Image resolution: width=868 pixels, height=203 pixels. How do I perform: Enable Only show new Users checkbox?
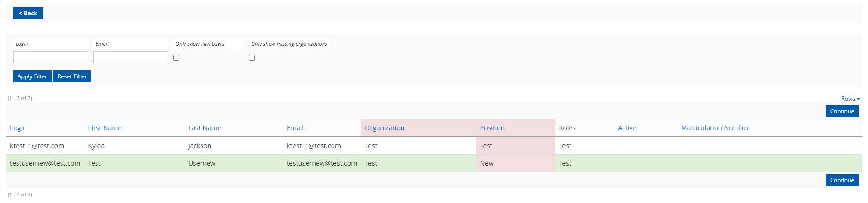[176, 58]
